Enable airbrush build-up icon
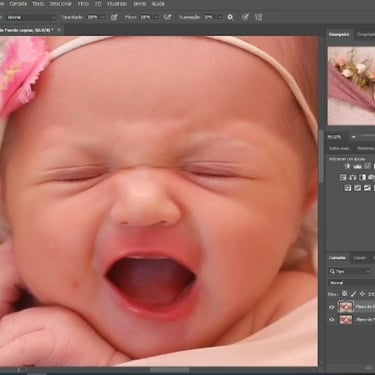This screenshot has height=375, width=375. [x=167, y=17]
